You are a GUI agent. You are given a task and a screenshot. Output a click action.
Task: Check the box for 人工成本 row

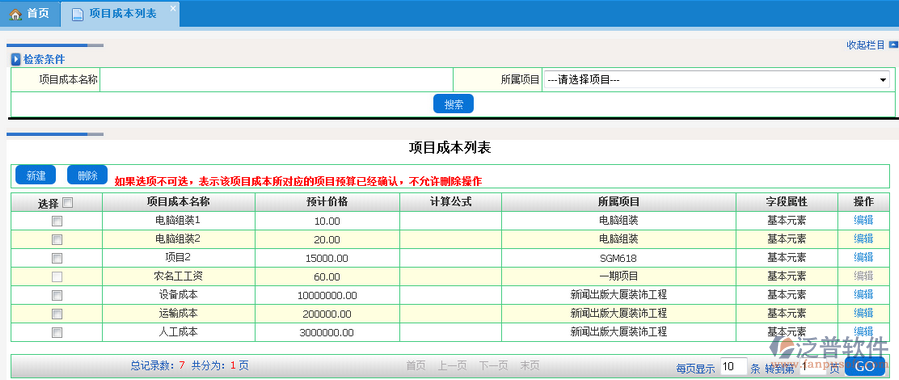point(57,332)
